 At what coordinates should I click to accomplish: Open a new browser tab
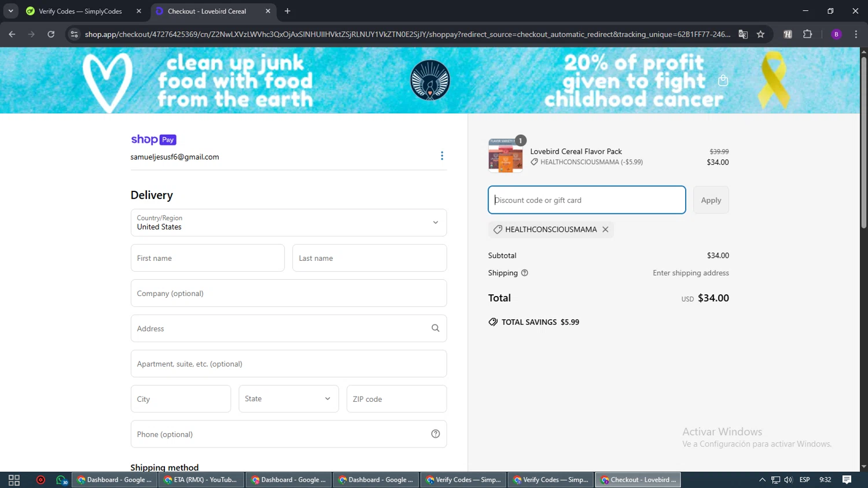point(288,11)
